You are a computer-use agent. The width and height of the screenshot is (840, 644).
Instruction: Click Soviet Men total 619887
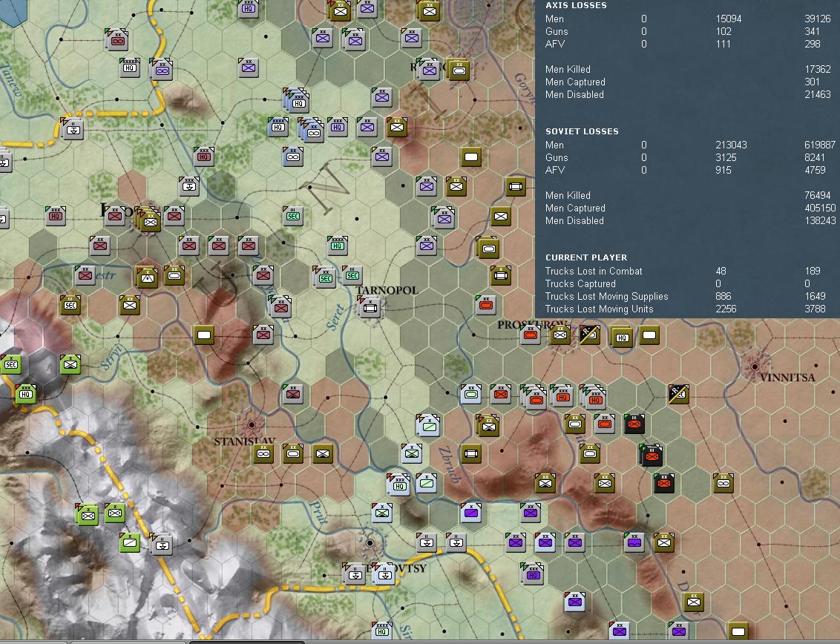[x=820, y=145]
